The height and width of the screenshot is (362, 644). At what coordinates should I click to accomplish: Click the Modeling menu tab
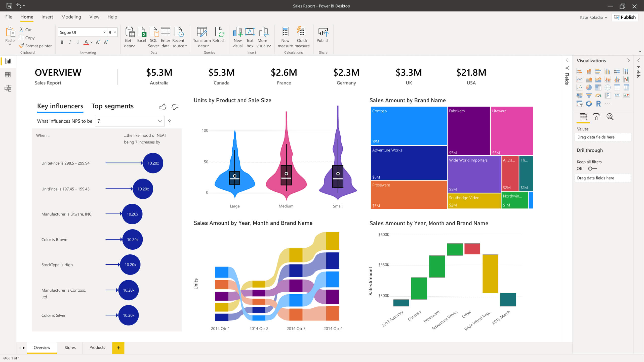tap(70, 16)
